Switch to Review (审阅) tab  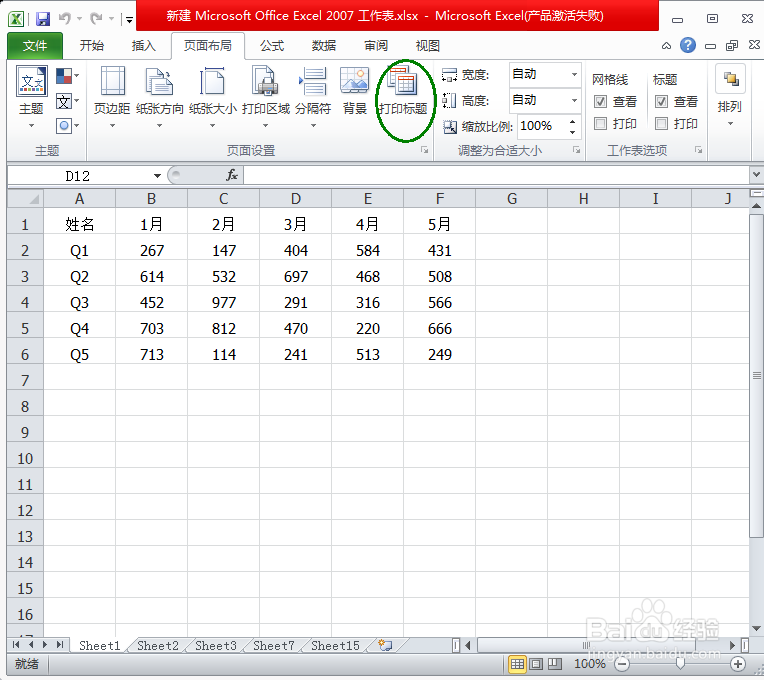376,46
